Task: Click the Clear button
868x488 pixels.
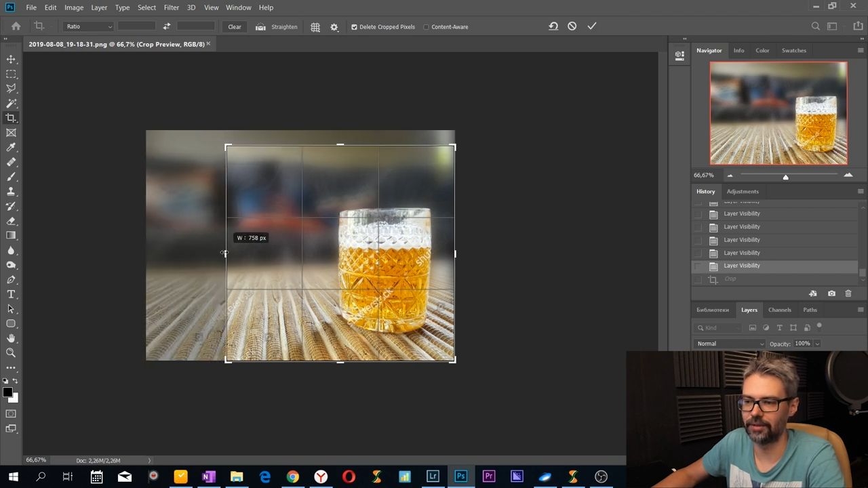Action: point(235,26)
